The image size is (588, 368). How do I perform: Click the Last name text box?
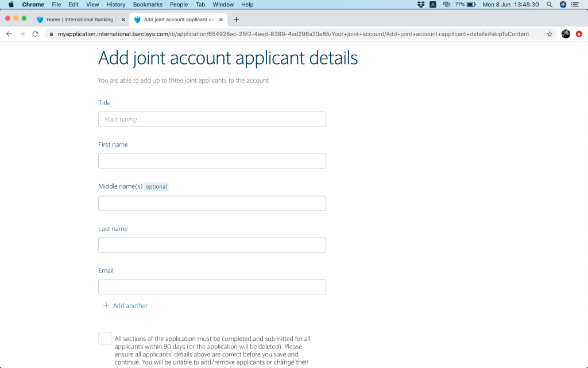click(x=212, y=245)
